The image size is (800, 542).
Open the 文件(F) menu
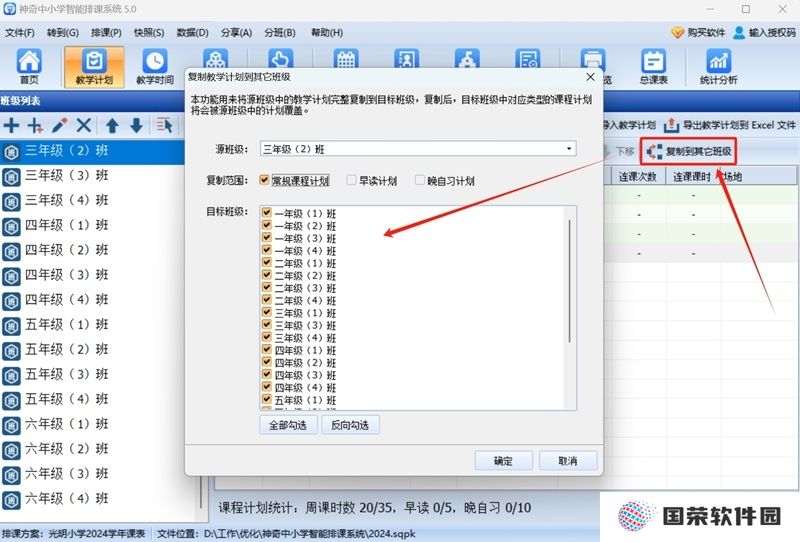(20, 33)
